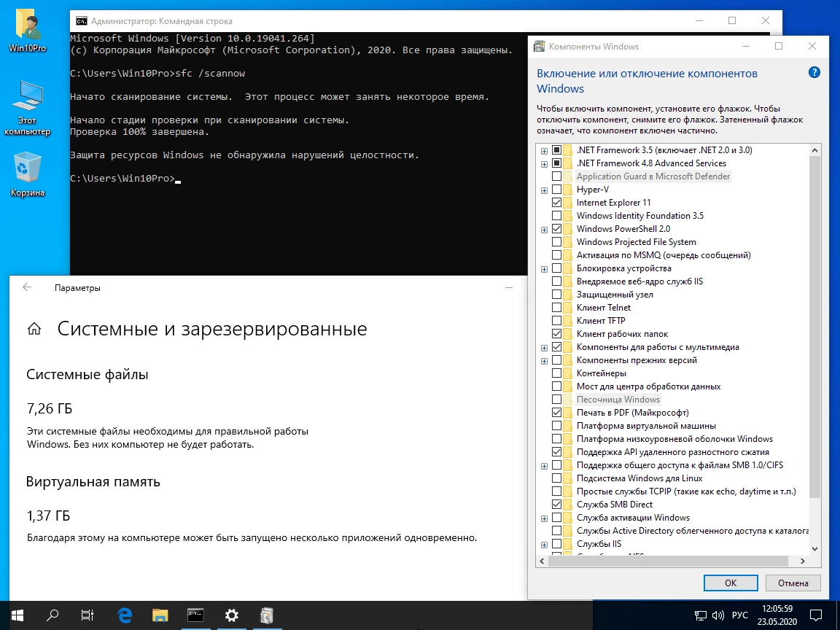Click vertical scrollbar thumb in components list
This screenshot has height=630, width=840.
(814, 327)
